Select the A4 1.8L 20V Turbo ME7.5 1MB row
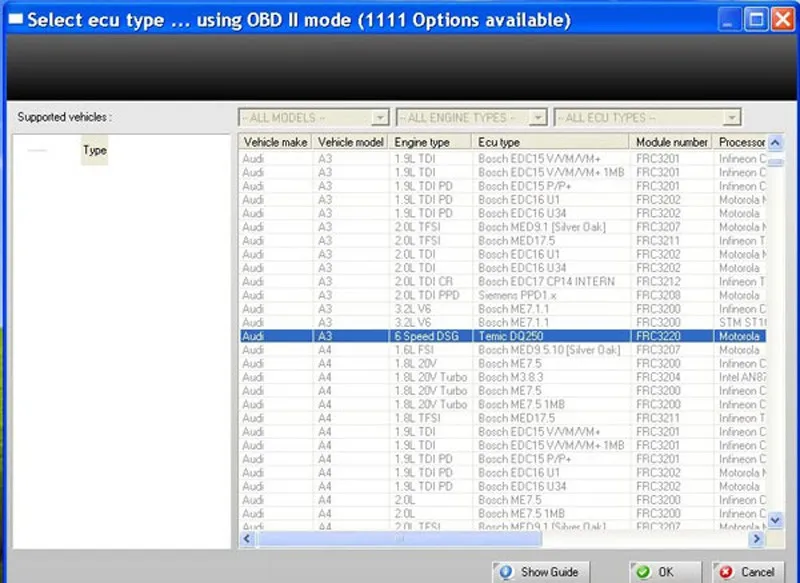Image resolution: width=800 pixels, height=583 pixels. [x=503, y=404]
